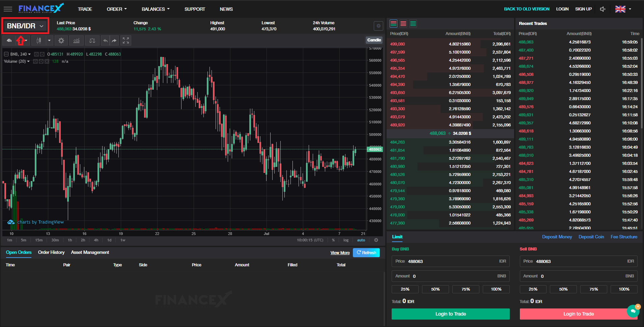Click the red Login to Trade button

[x=579, y=314]
